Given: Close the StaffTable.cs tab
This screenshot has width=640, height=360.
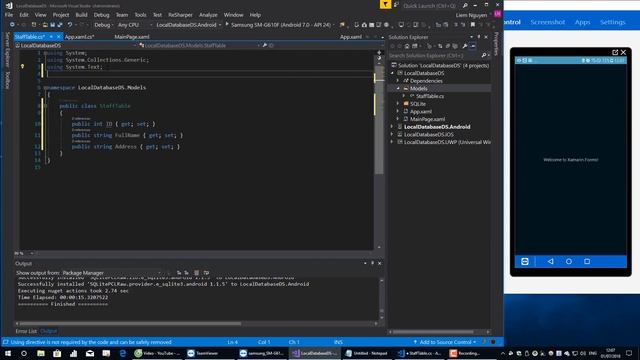Looking at the screenshot, I should (x=58, y=37).
